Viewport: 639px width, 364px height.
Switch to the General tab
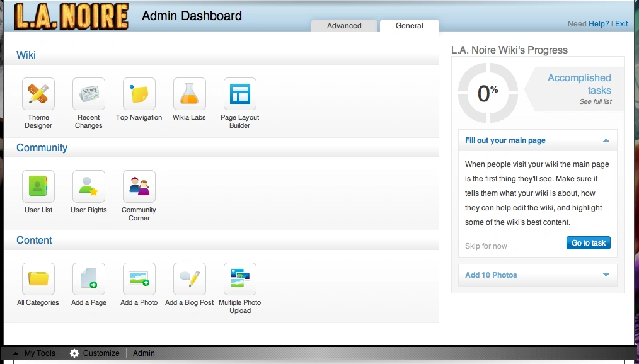410,26
